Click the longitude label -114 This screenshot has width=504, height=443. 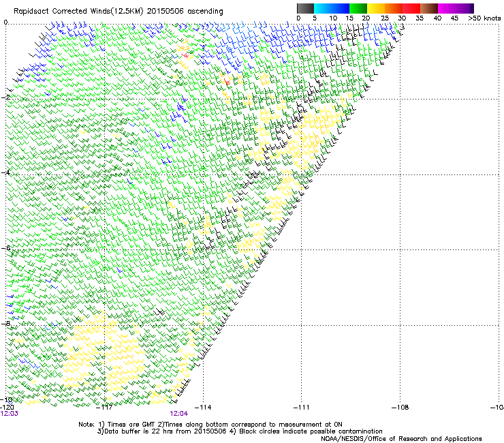pos(203,408)
